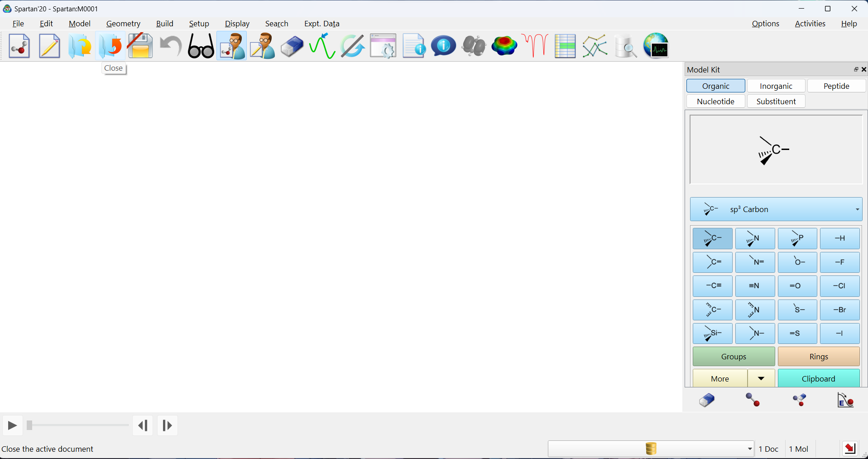The width and height of the screenshot is (868, 459).
Task: Open the rainbow Surfaces icon
Action: (x=504, y=46)
